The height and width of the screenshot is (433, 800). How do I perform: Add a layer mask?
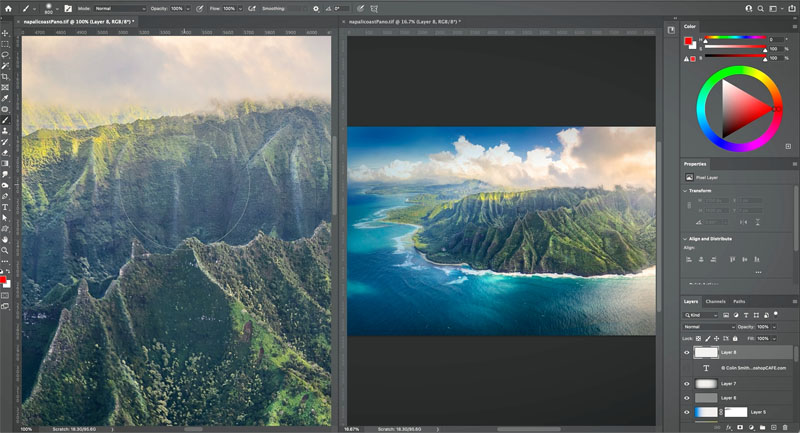point(740,427)
